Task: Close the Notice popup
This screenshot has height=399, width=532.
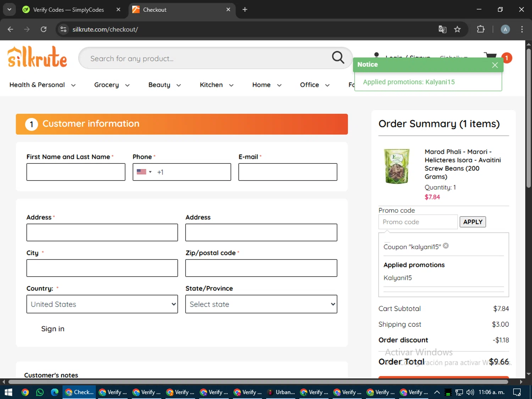Action: [x=495, y=65]
